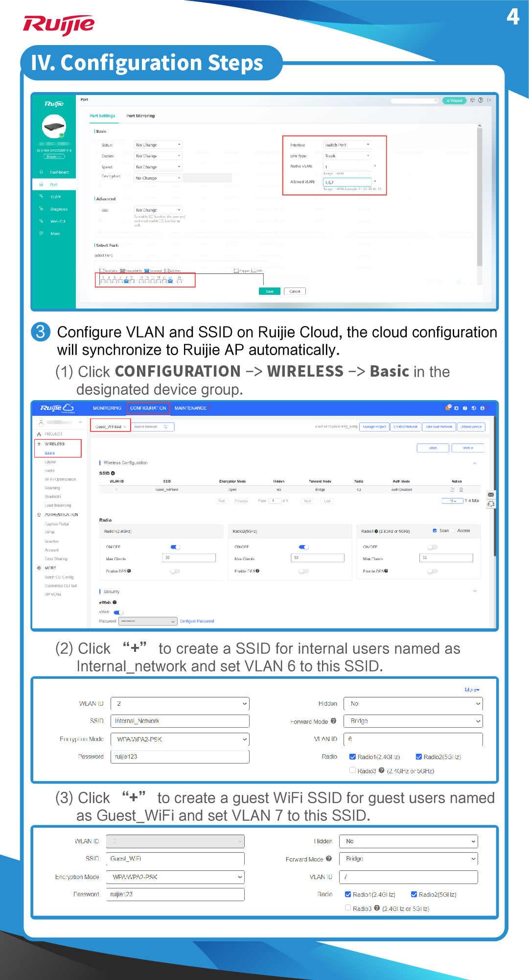The image size is (529, 980).
Task: Click the Wizard button in the Port page header
Action: 455,101
